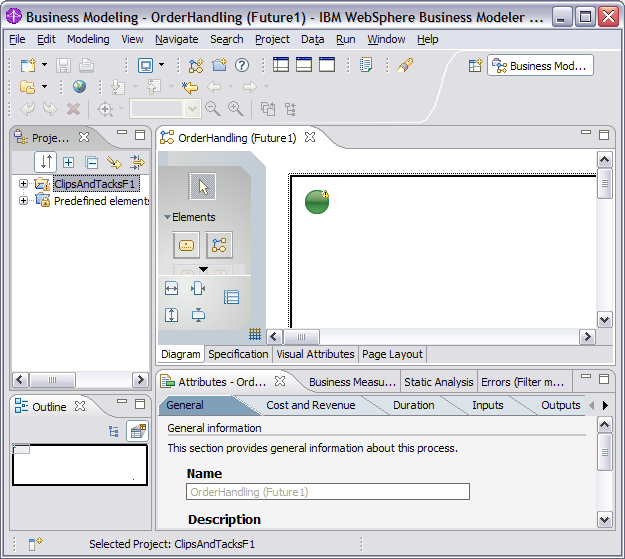This screenshot has width=625, height=559.
Task: Click the yellow arrow filter icon in Project Tree
Action: (x=114, y=162)
